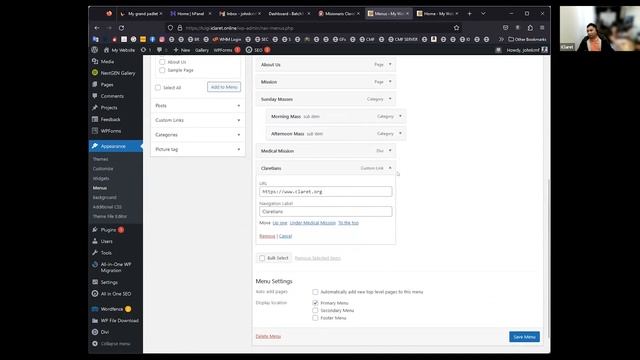Click the Collapse menu arrow icon
The height and width of the screenshot is (360, 640).
pos(95,344)
